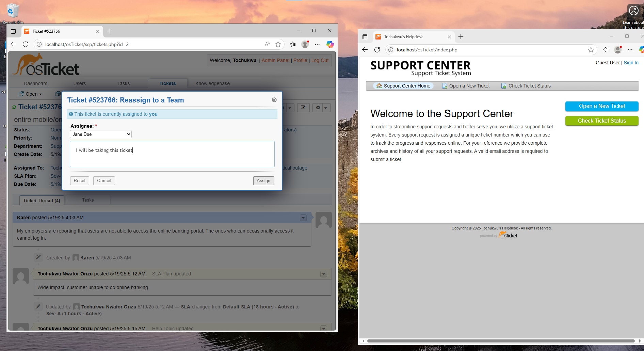
Task: Click Learn about this picture desktop icon
Action: click(x=633, y=16)
